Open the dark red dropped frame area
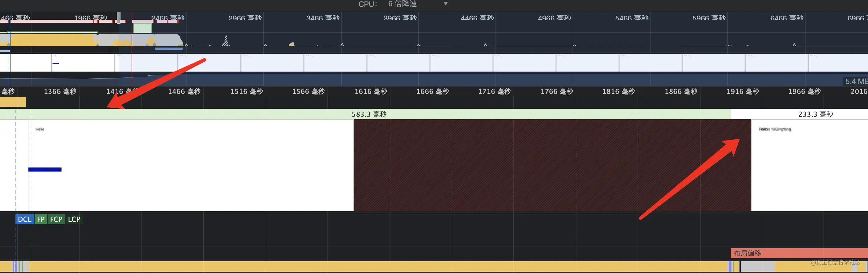868x273 pixels. [x=552, y=165]
